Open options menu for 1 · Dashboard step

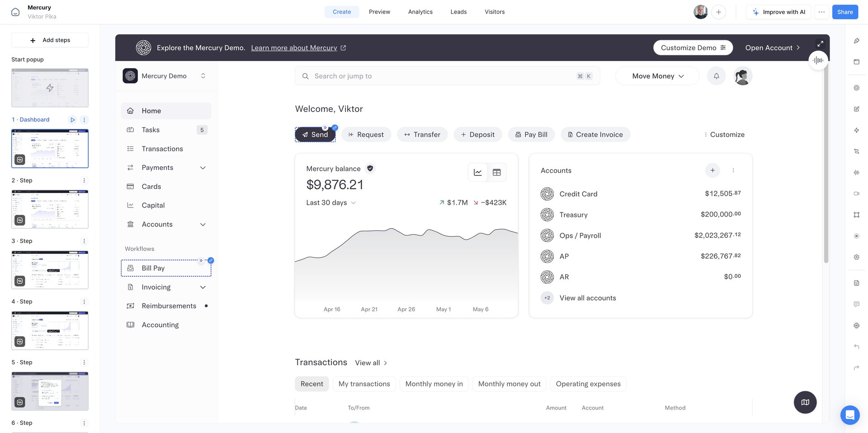pos(84,120)
